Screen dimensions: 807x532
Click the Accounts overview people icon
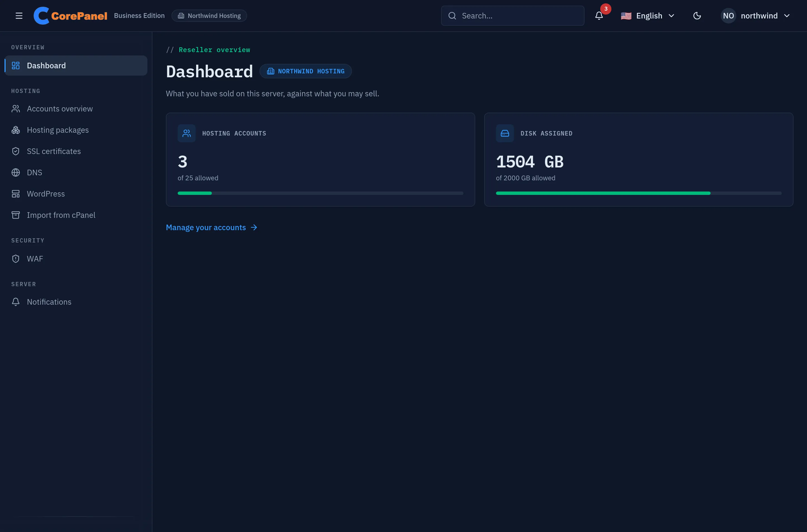click(16, 109)
